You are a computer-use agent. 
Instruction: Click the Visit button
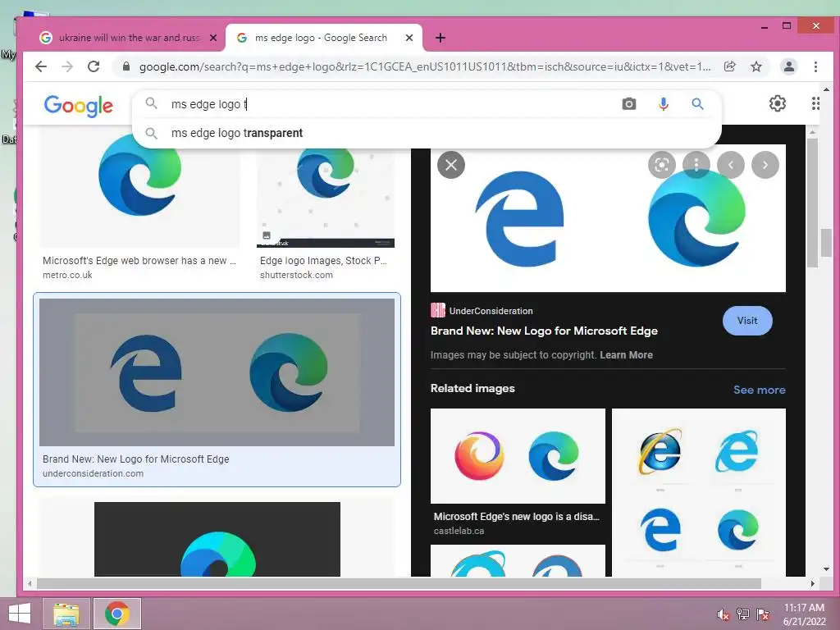(x=747, y=321)
